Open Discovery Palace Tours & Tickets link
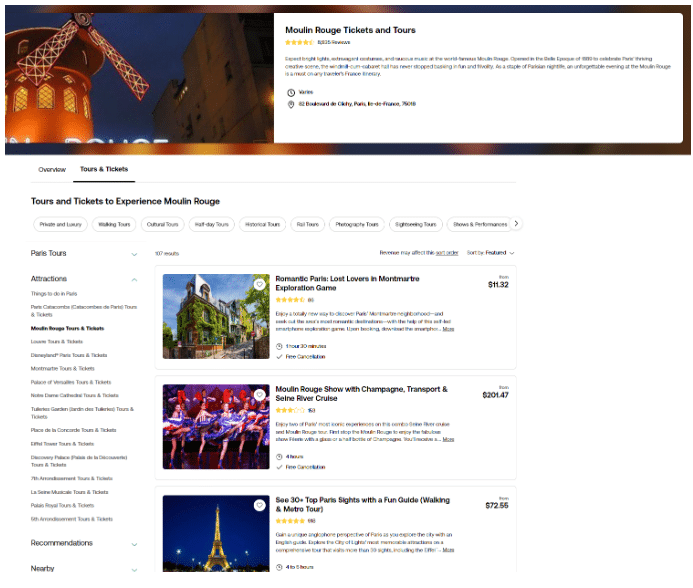693x588 pixels. click(x=79, y=461)
